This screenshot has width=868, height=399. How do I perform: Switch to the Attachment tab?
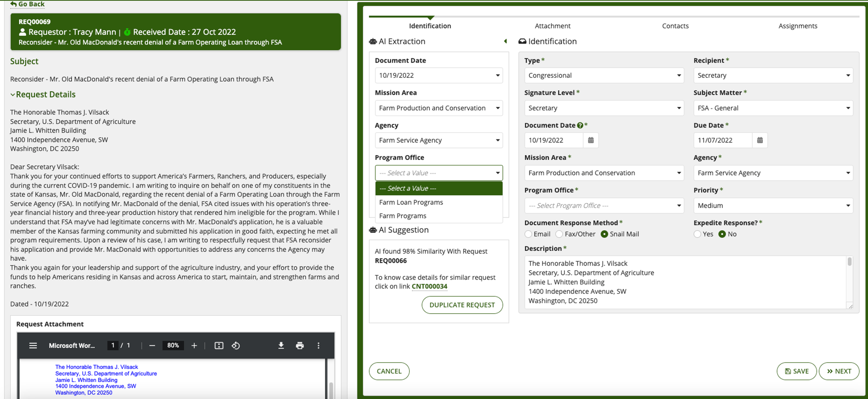pos(553,26)
